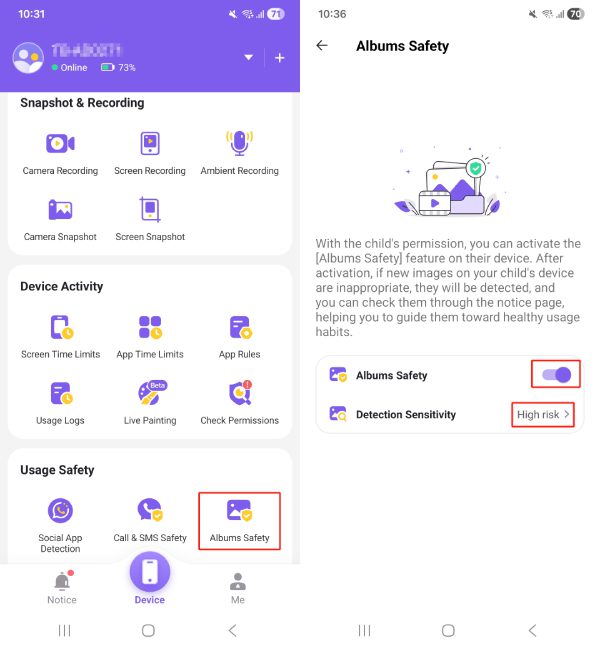Tap the profile avatar in header
The image size is (600, 650).
28,58
